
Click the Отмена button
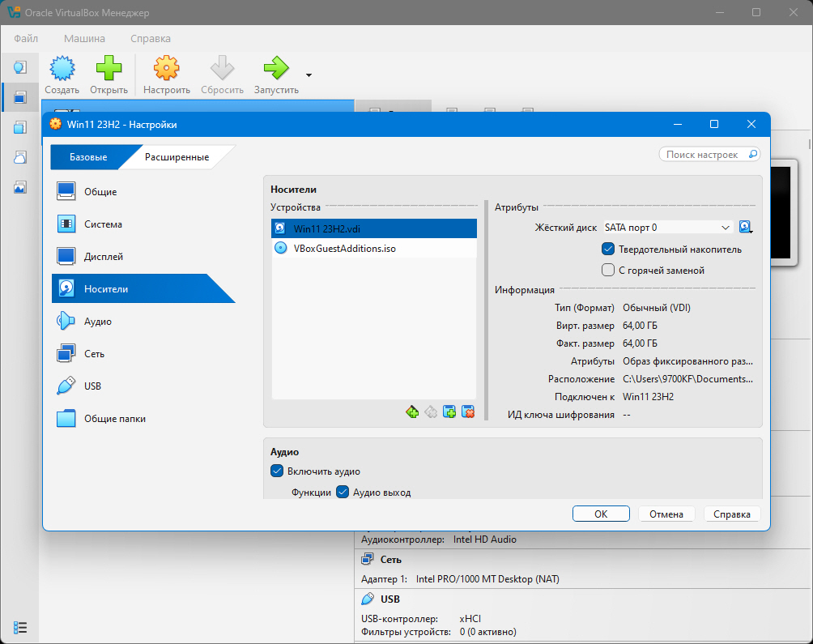point(666,514)
